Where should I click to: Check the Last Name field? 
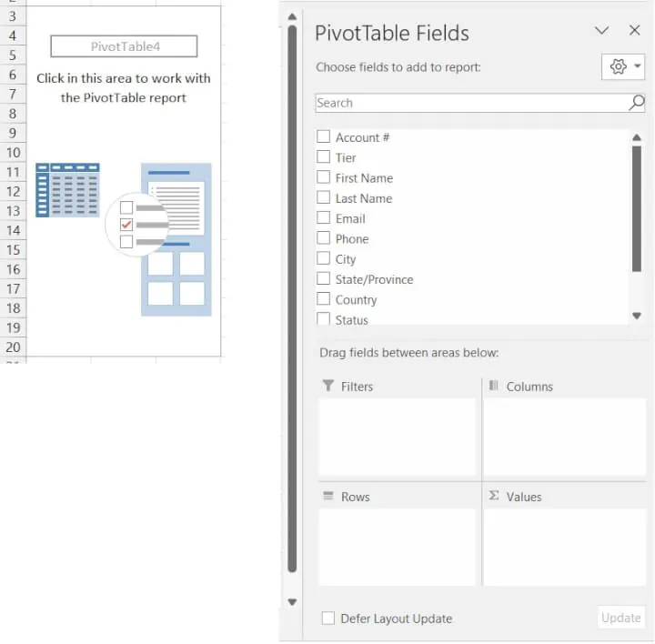[323, 197]
